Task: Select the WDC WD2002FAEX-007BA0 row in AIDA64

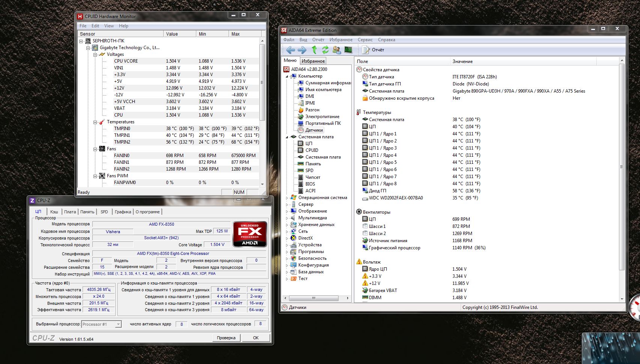Action: click(x=486, y=198)
